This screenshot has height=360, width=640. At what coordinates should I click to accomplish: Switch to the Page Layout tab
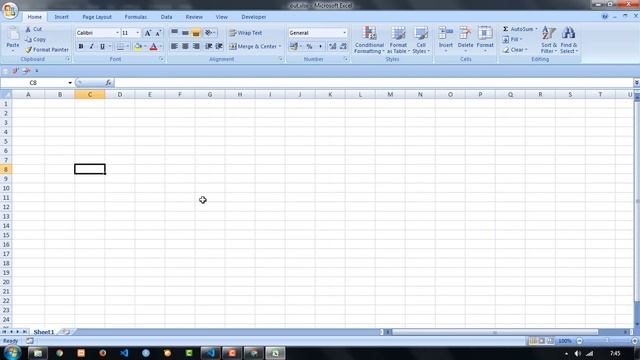click(97, 17)
